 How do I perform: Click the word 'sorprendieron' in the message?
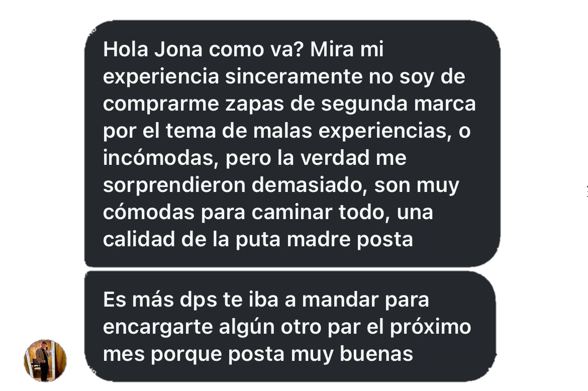point(174,185)
